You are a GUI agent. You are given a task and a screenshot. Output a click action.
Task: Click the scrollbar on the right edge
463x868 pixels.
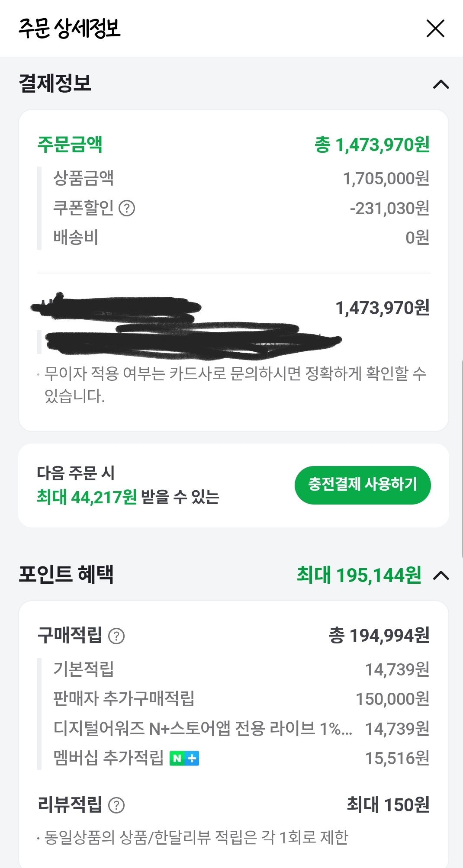coord(461,459)
